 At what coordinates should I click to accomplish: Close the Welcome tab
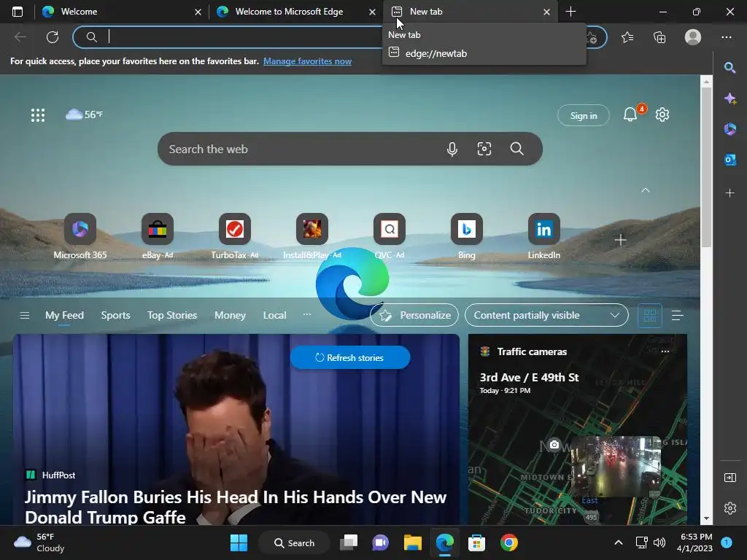tap(198, 12)
